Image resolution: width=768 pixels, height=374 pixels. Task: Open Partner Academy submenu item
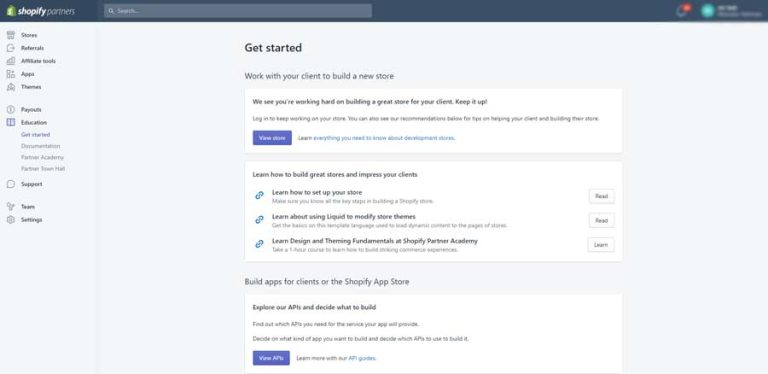[42, 157]
